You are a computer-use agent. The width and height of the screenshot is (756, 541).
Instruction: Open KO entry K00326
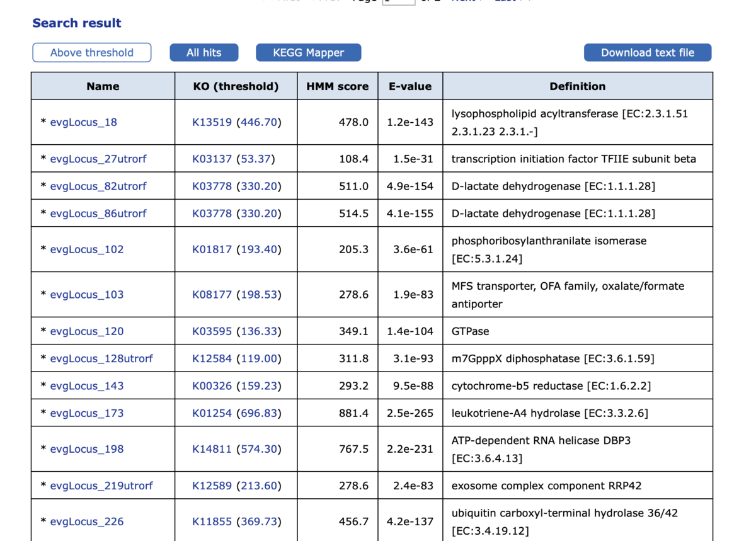pyautogui.click(x=212, y=386)
